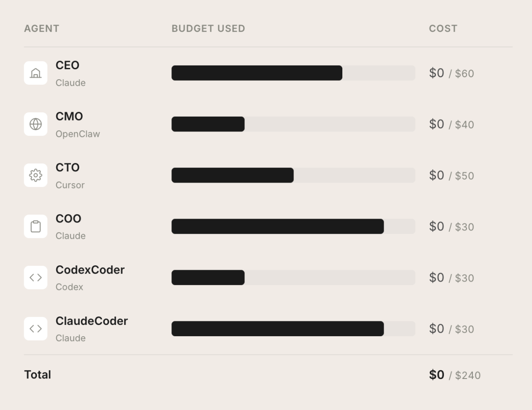The height and width of the screenshot is (410, 532).
Task: Click the CMO agent globe icon
Action: pos(35,124)
